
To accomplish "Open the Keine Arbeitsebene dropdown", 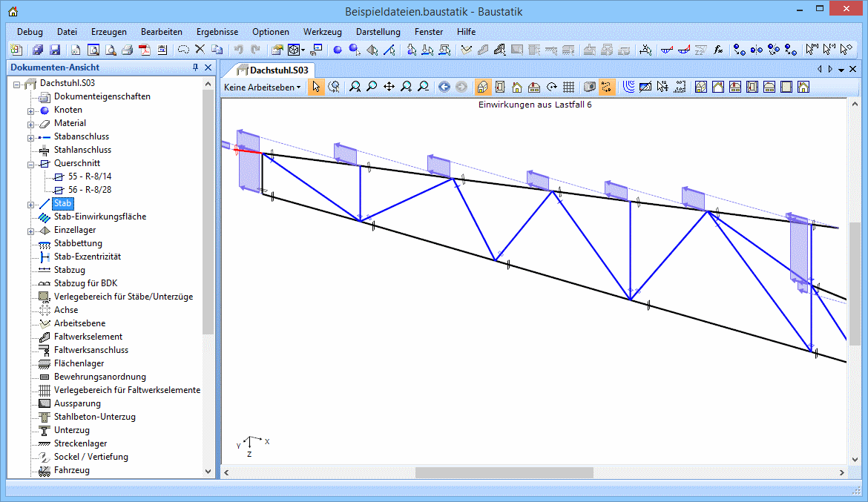I will click(x=263, y=87).
